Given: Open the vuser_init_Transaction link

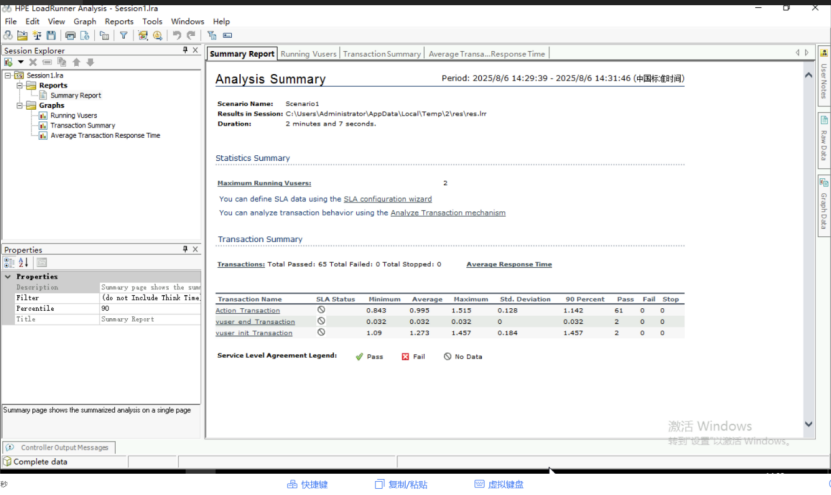Looking at the screenshot, I should point(254,333).
